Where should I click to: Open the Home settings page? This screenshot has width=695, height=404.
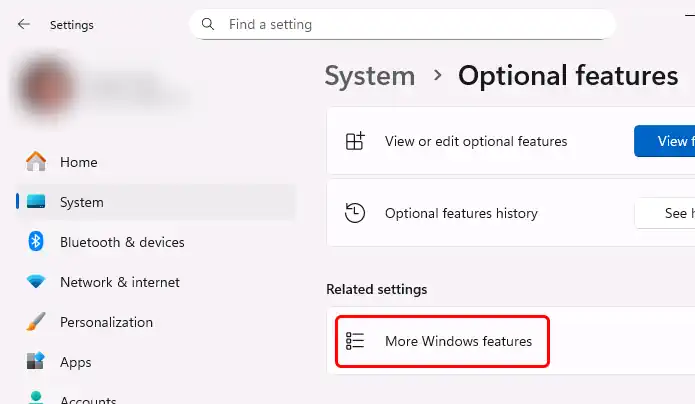point(78,162)
